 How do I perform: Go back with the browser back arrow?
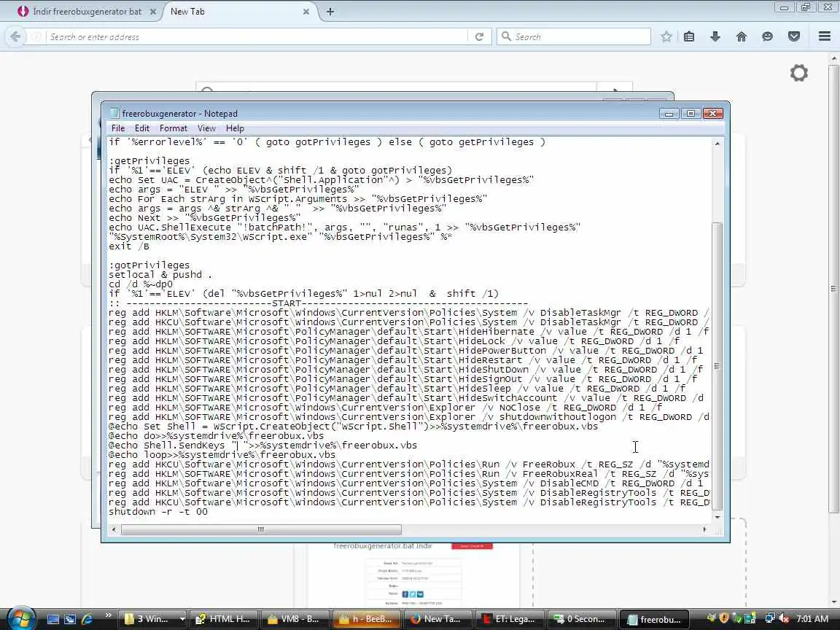(x=15, y=36)
